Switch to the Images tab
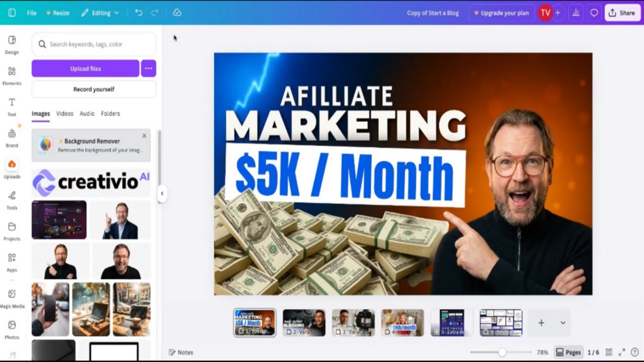 (41, 114)
